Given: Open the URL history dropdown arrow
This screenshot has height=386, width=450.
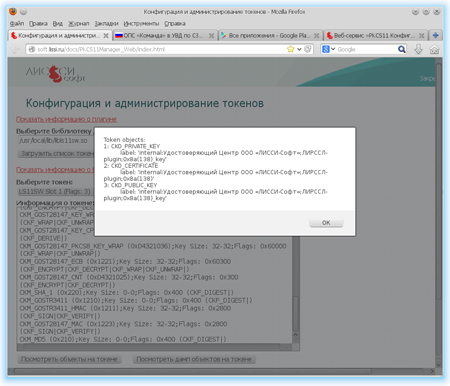Looking at the screenshot, I should click(x=299, y=49).
